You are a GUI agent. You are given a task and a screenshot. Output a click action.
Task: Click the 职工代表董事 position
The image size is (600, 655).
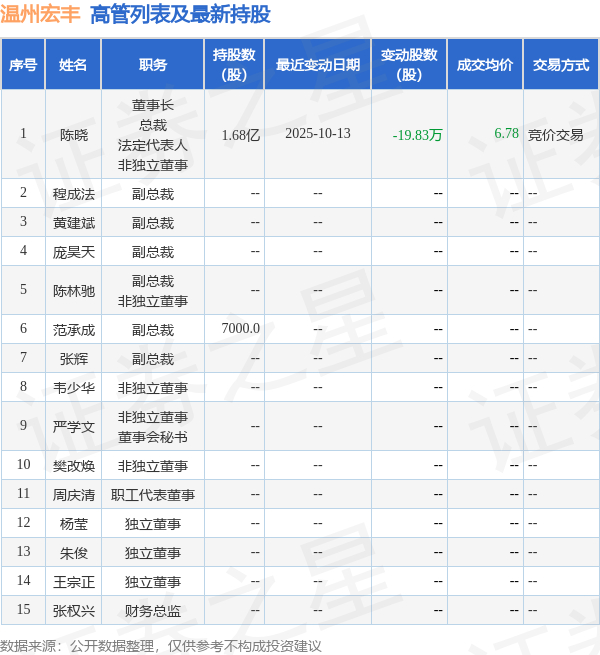pos(153,495)
